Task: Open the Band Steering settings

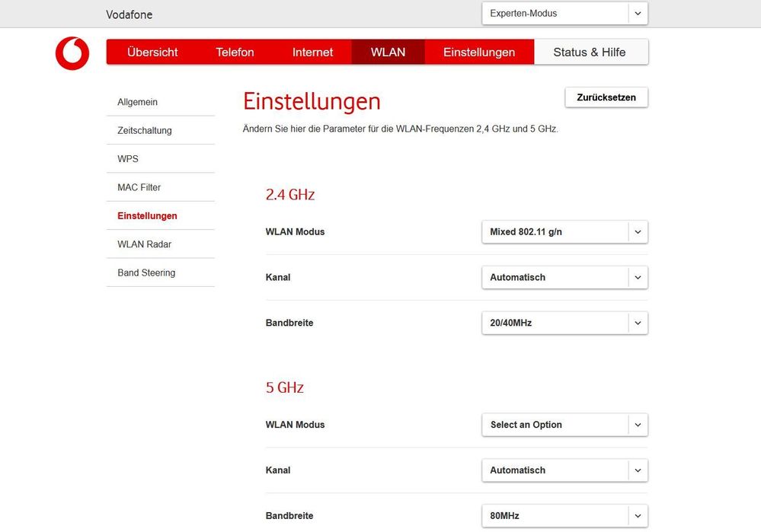Action: pos(145,272)
